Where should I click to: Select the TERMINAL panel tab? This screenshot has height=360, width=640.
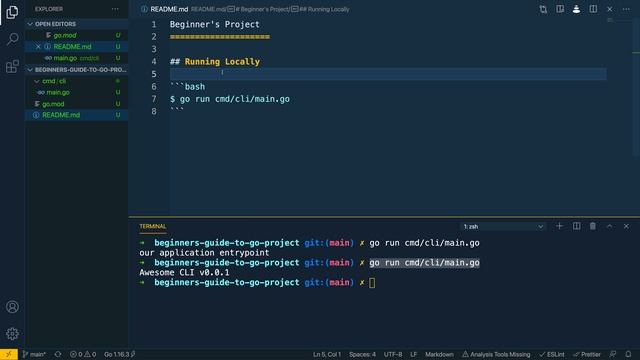(153, 227)
